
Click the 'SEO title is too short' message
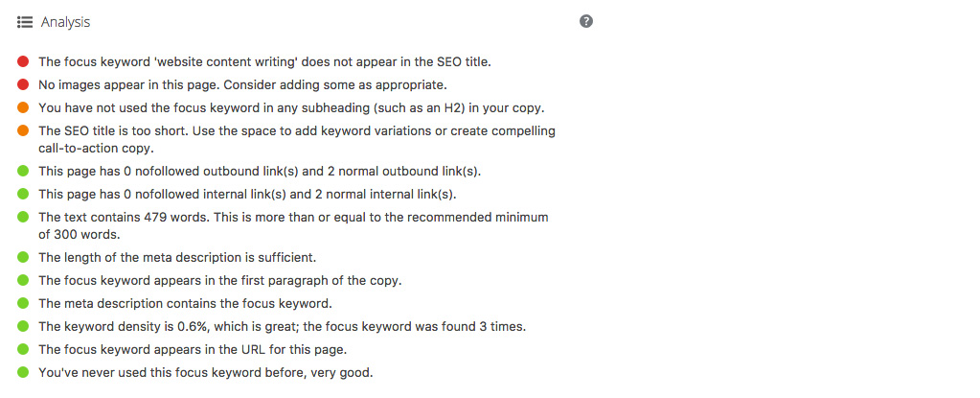pos(297,140)
